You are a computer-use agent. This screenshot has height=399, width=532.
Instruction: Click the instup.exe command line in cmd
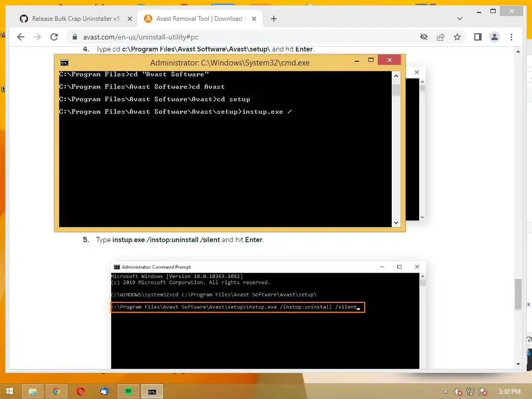pyautogui.click(x=176, y=112)
